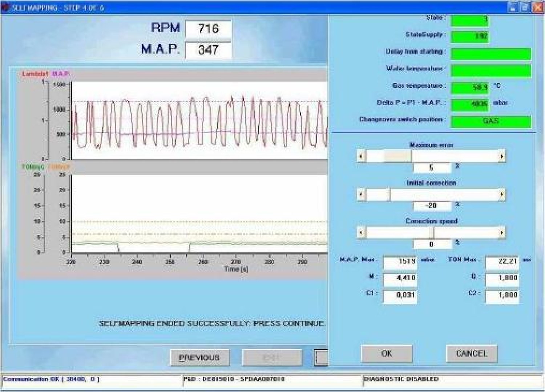Image resolution: width=545 pixels, height=392 pixels.
Task: Select the Initial correction value field showing -20
Action: [x=432, y=206]
